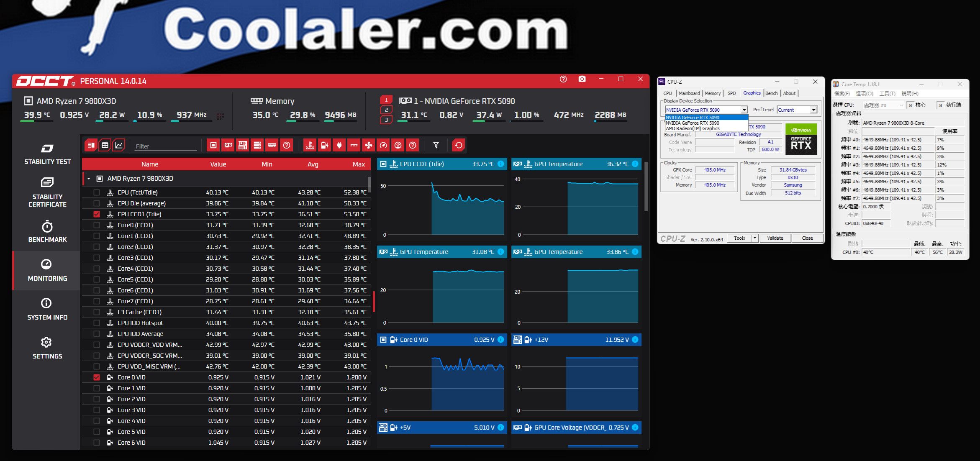Check the CPU Die (average) checkbox
Screen dimensions: 980x461
click(x=97, y=203)
